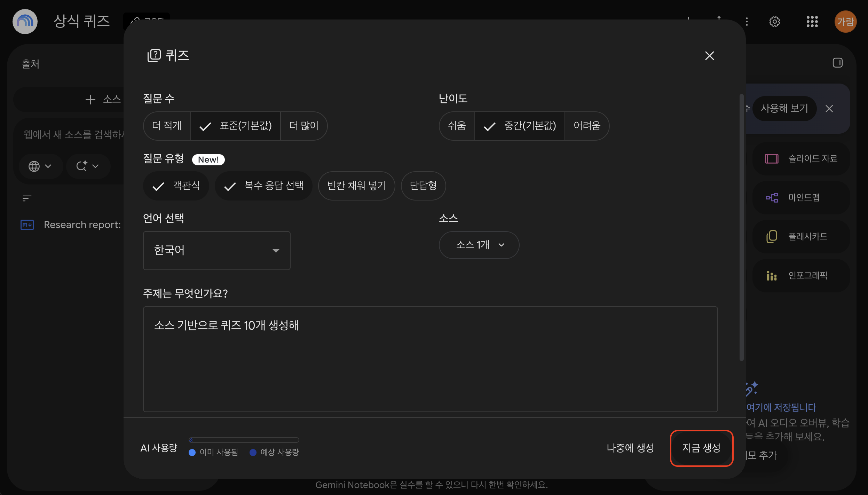Screen dimensions: 868x495
Task: Enable 빈칸 채워 넣기 question type
Action: [357, 186]
